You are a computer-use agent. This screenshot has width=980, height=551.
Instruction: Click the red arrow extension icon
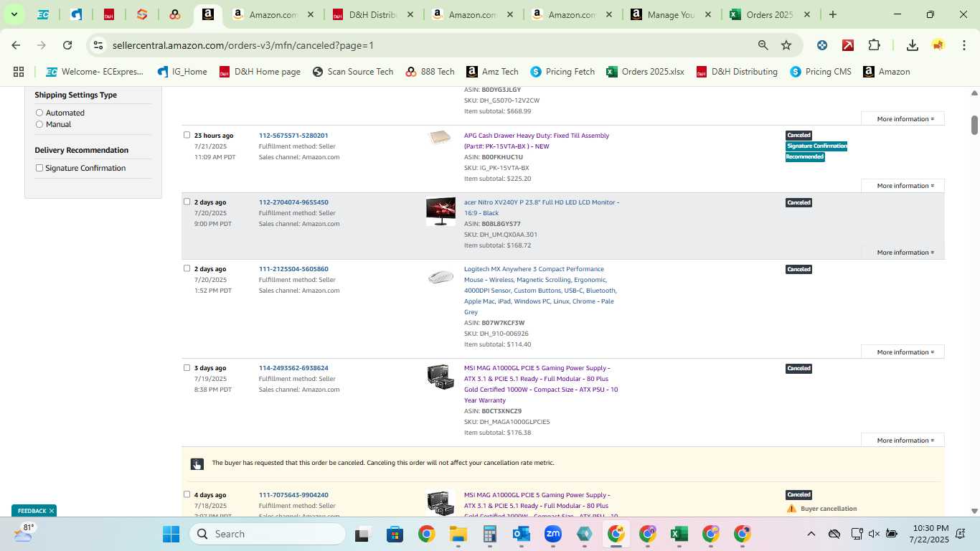click(848, 45)
